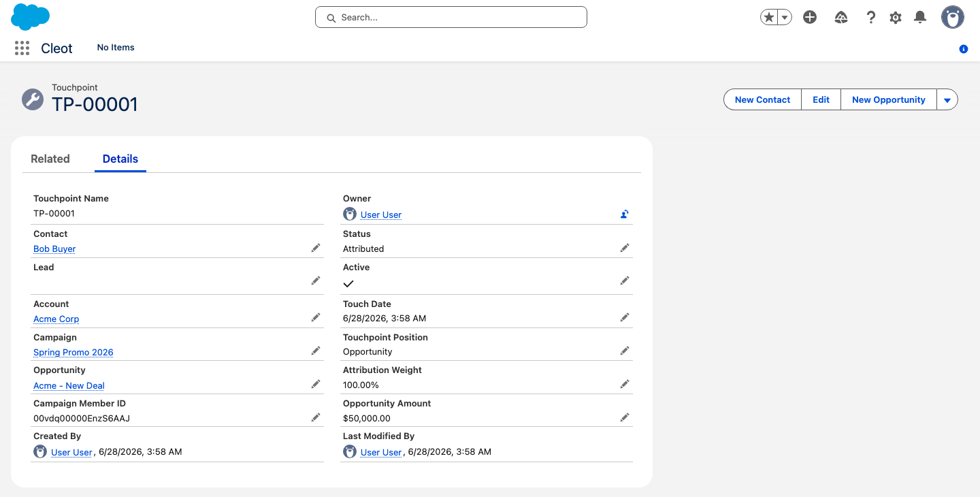Edit the Active field pencil icon
This screenshot has height=497, width=980.
click(x=625, y=280)
